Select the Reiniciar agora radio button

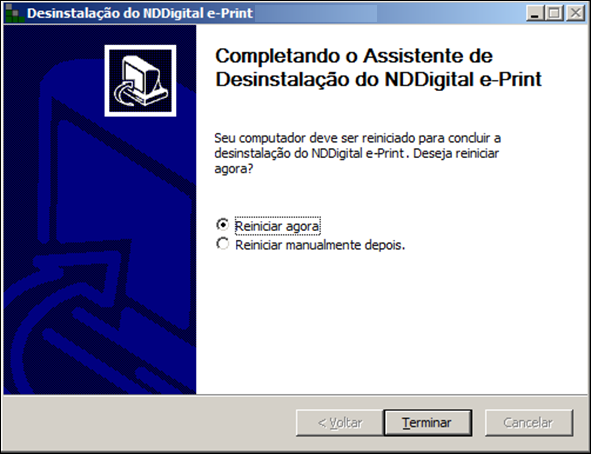coord(222,225)
